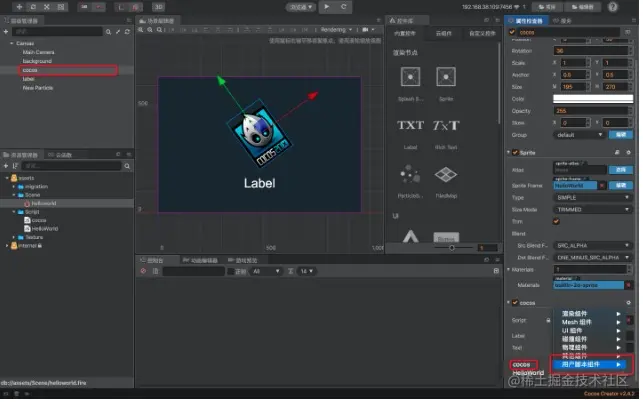Image resolution: width=643 pixels, height=402 pixels.
Task: Open the preview platform dropdown
Action: click(301, 7)
